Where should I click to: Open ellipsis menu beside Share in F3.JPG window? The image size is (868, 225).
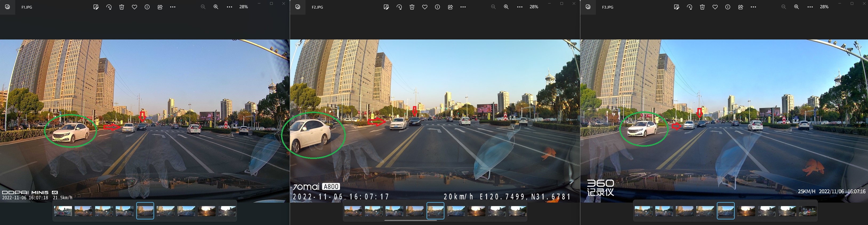[753, 7]
